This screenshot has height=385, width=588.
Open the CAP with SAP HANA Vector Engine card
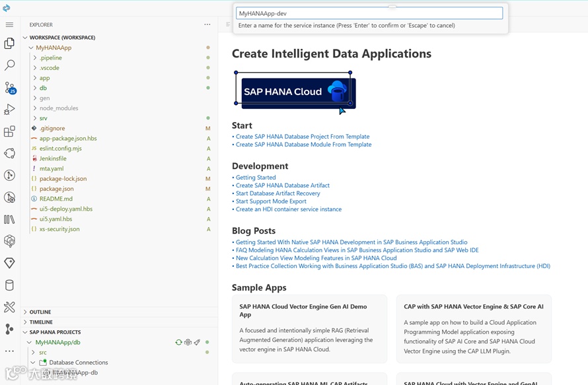[x=474, y=329]
